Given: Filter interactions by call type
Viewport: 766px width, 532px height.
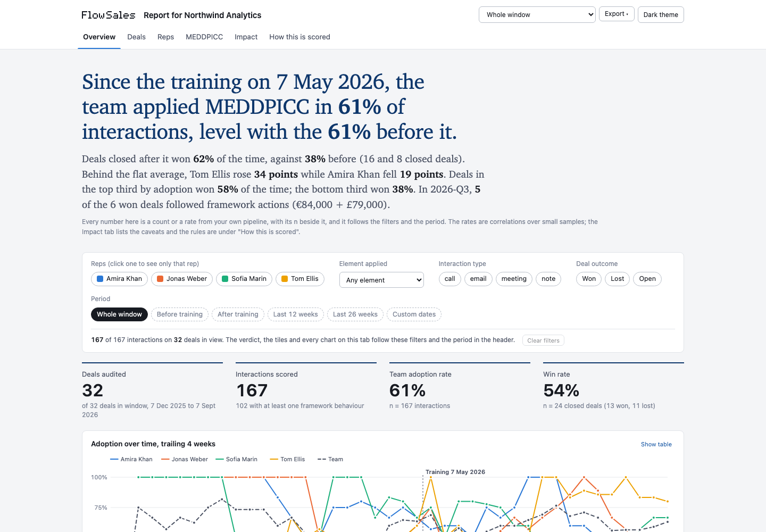Looking at the screenshot, I should tap(450, 279).
